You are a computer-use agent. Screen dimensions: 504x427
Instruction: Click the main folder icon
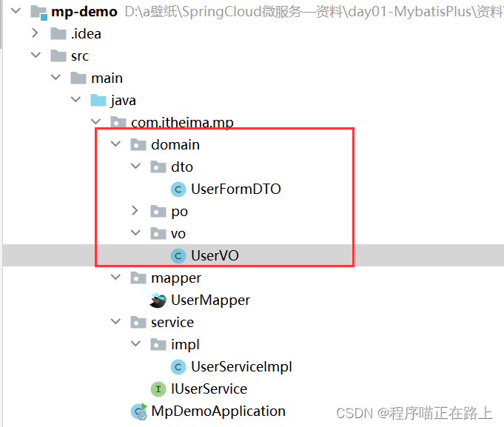pyautogui.click(x=78, y=78)
